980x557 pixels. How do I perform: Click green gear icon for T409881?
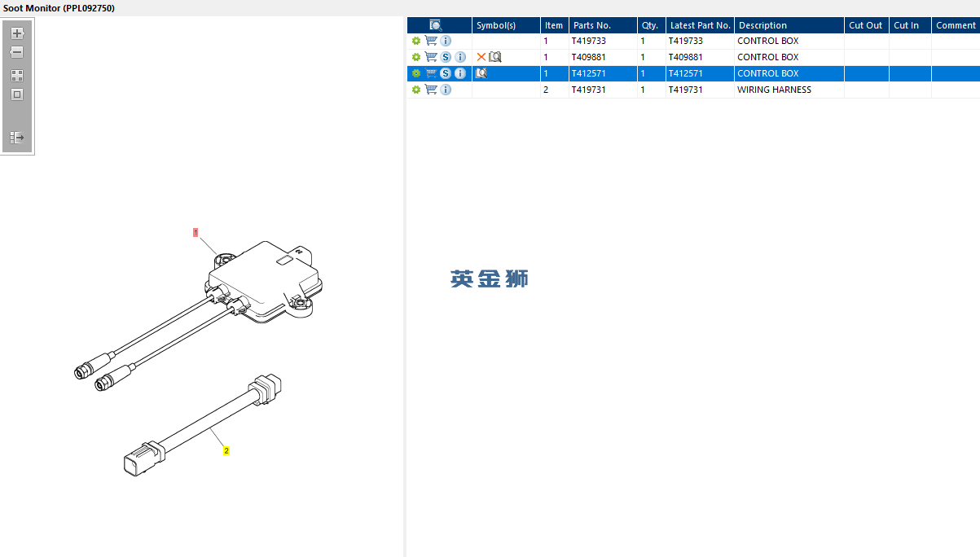pyautogui.click(x=416, y=57)
